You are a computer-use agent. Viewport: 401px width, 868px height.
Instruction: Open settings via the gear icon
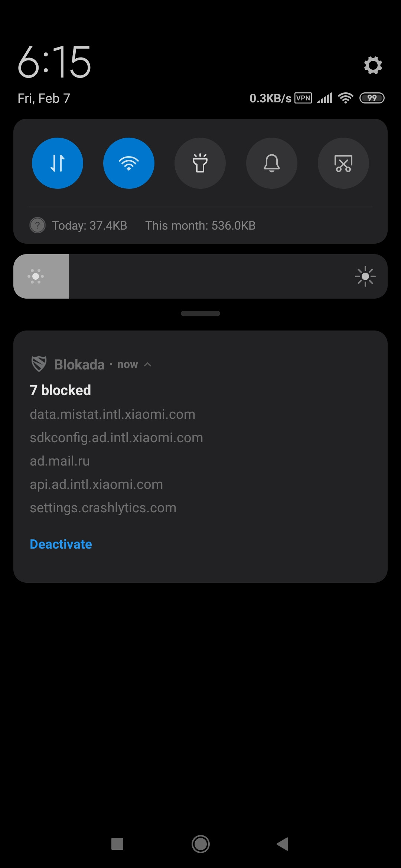point(373,65)
